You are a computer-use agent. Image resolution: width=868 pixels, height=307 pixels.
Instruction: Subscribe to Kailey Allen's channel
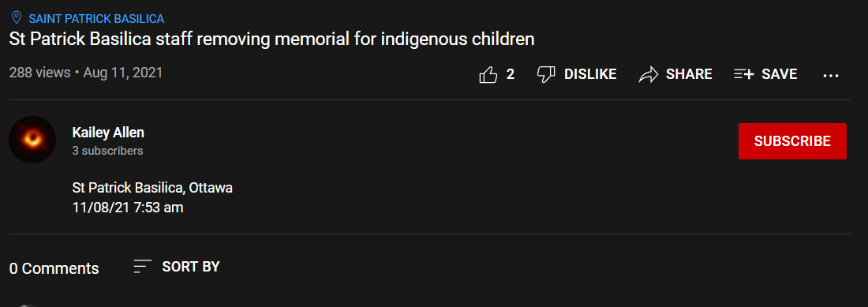tap(792, 141)
